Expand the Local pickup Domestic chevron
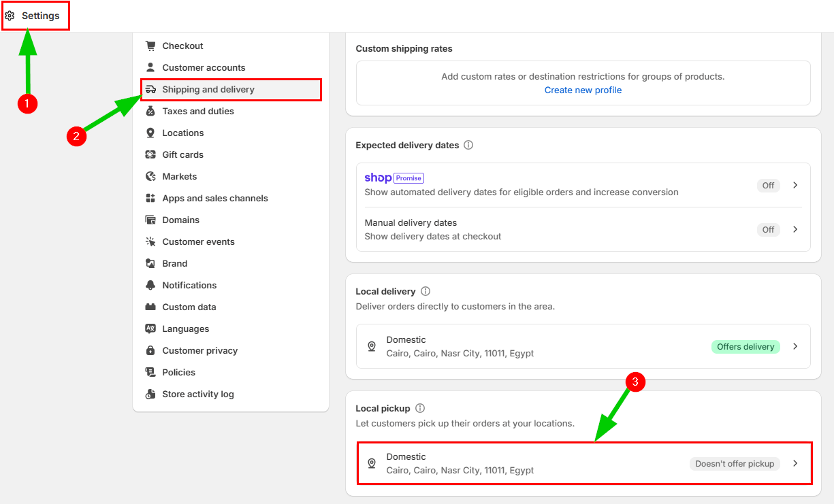The image size is (834, 504). [795, 463]
